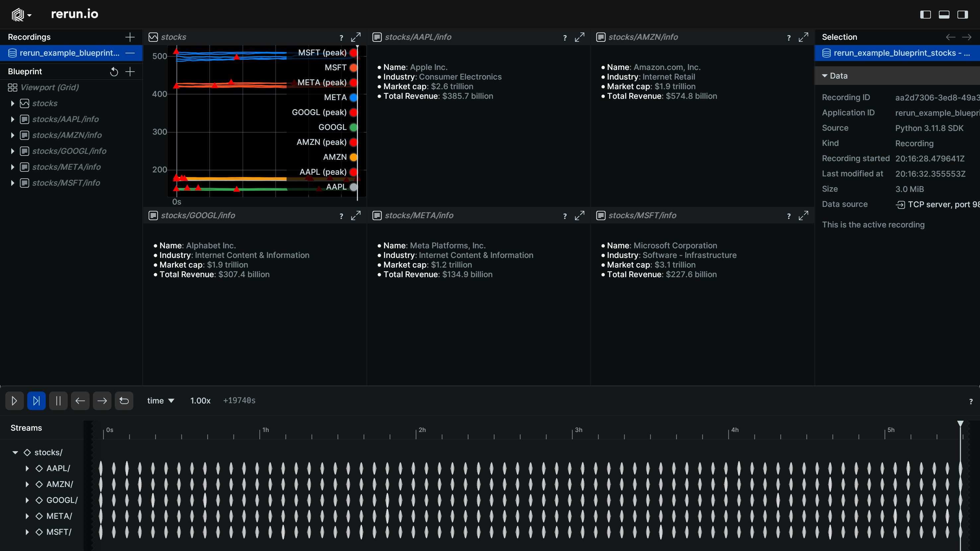The width and height of the screenshot is (980, 551).
Task: Adjust the 1.00x playback speed
Action: coord(200,401)
